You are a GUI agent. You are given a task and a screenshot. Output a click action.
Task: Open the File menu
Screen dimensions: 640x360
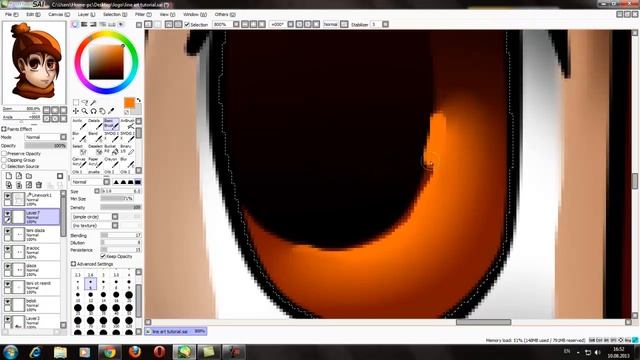point(11,14)
